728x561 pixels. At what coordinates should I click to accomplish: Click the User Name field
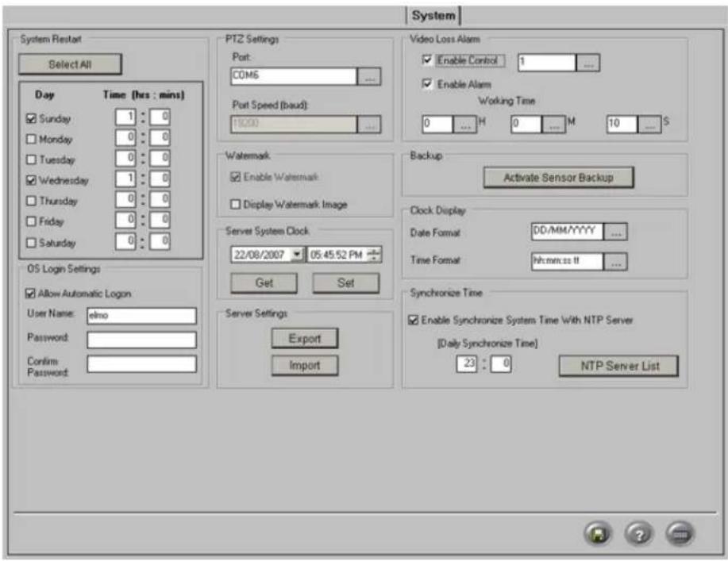point(141,316)
